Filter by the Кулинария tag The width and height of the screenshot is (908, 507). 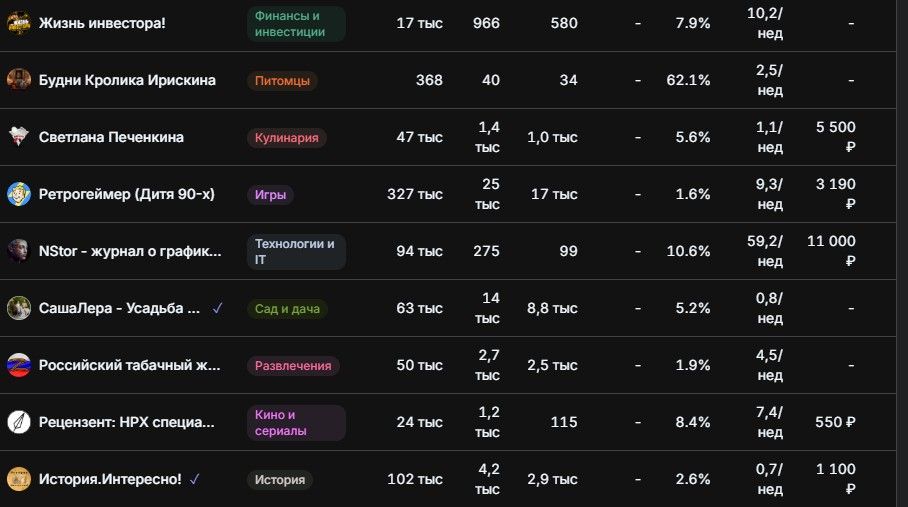(x=287, y=138)
